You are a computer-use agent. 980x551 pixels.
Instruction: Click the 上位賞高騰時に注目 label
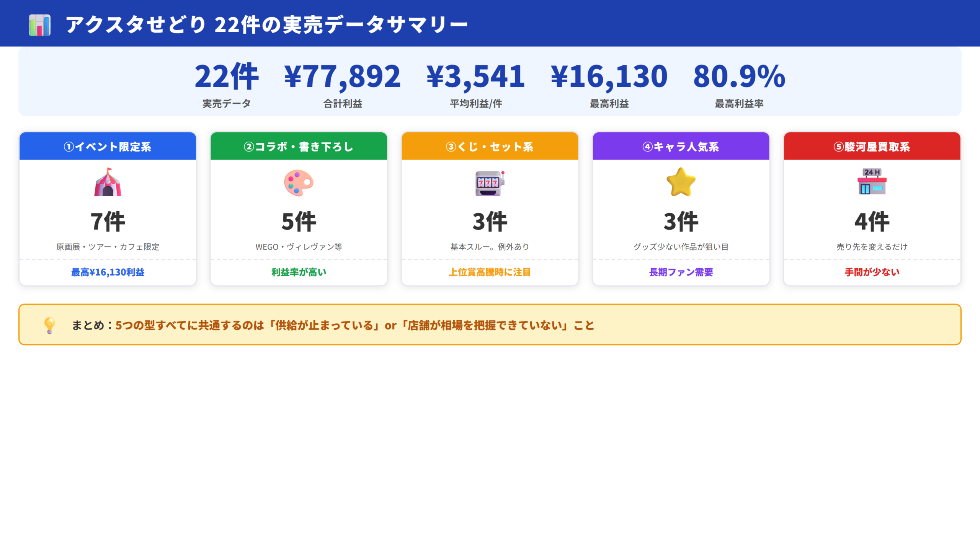[489, 272]
